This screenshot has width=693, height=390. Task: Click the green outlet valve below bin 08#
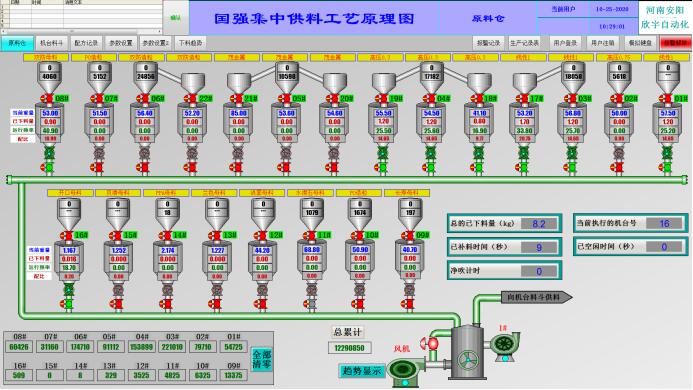pos(47,168)
